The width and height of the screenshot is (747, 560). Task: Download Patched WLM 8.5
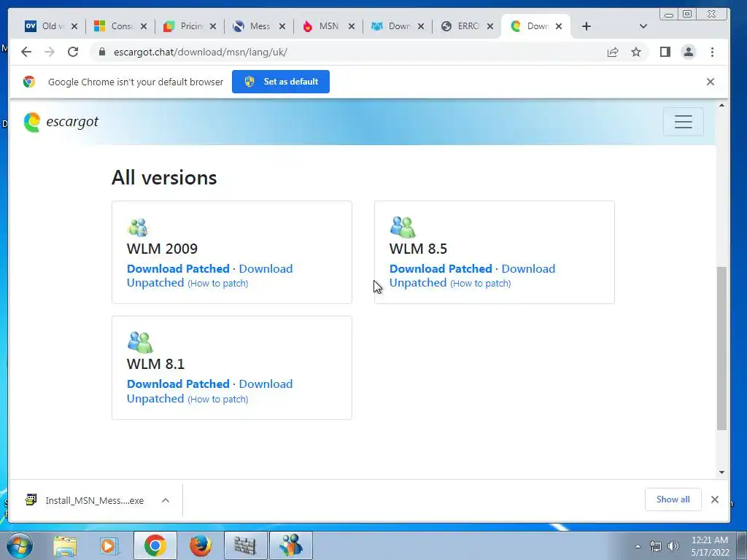441,268
